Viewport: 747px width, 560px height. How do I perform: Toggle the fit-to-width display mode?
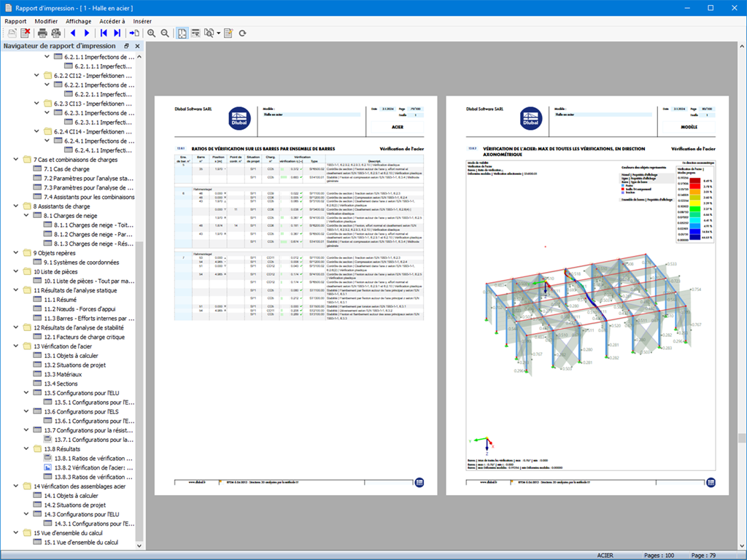196,33
